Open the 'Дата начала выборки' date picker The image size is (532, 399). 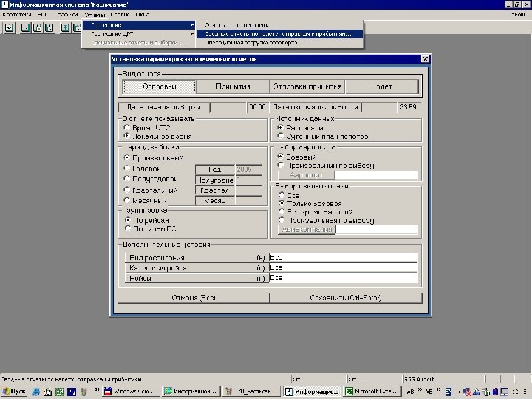coord(164,107)
